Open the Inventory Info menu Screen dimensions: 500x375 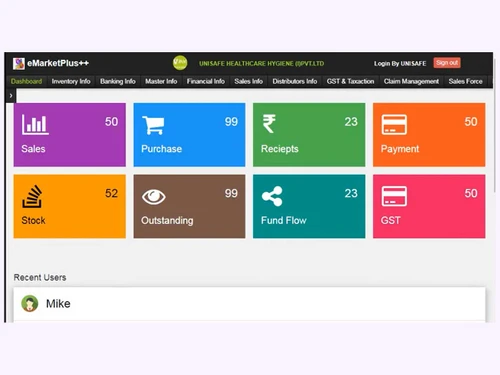tap(71, 81)
